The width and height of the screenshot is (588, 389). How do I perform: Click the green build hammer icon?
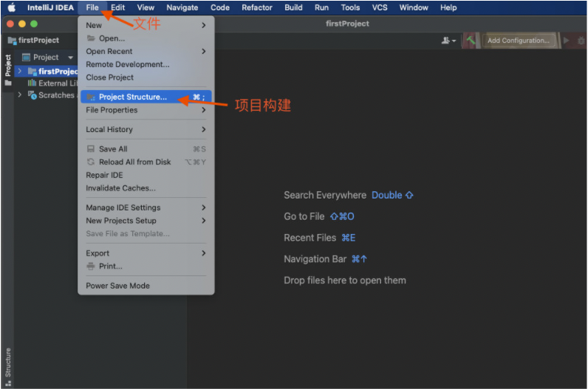[x=471, y=40]
